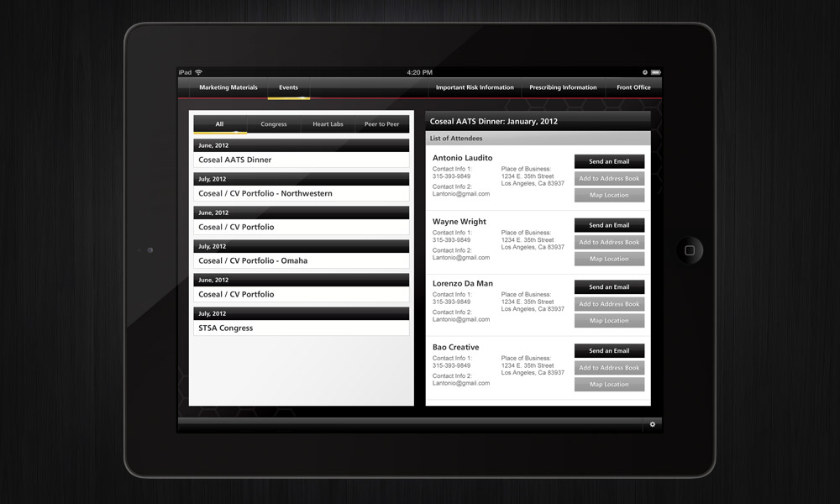Tap the battery icon in status bar
The height and width of the screenshot is (504, 840).
click(x=656, y=72)
